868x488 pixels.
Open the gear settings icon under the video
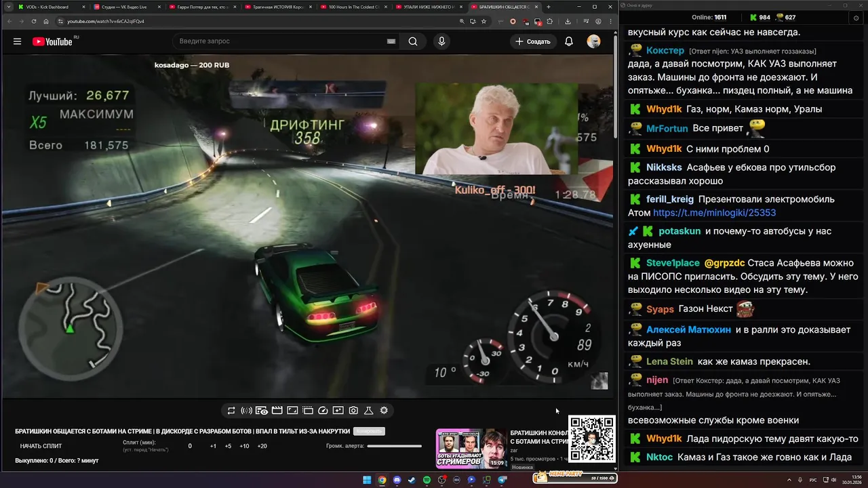384,411
